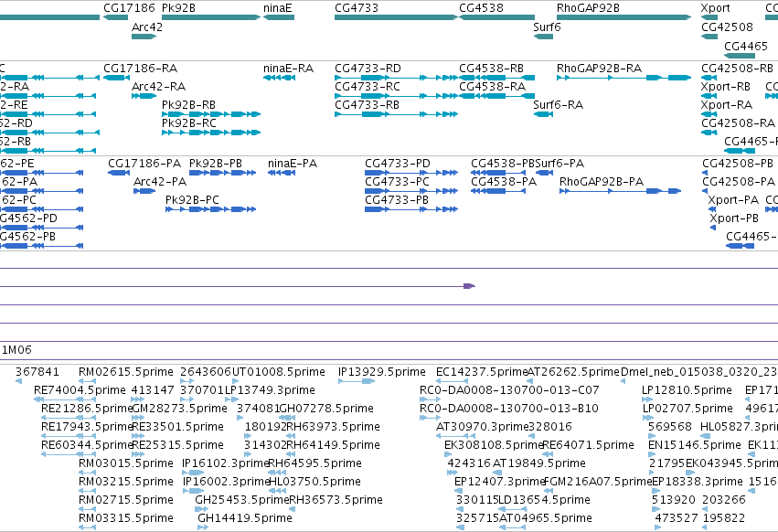Click EST RE64071.5prime

click(589, 445)
